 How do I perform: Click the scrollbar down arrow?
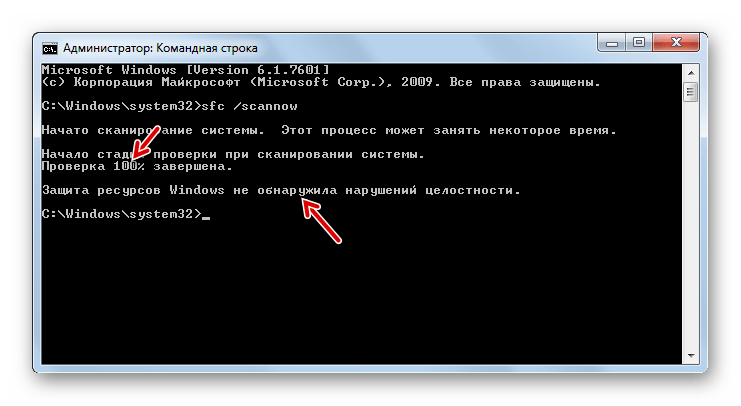click(691, 356)
